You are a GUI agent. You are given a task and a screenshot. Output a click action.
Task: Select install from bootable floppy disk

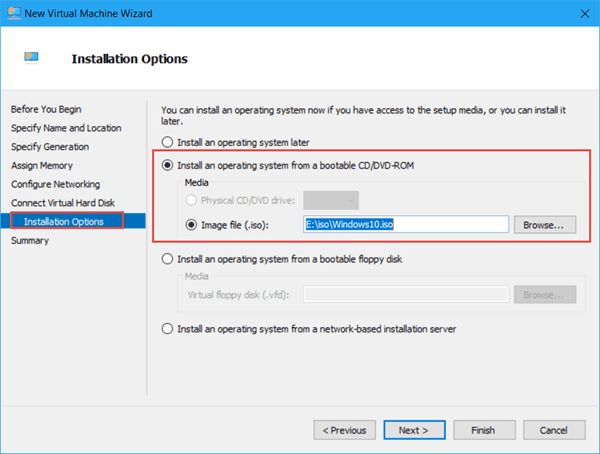click(x=168, y=259)
